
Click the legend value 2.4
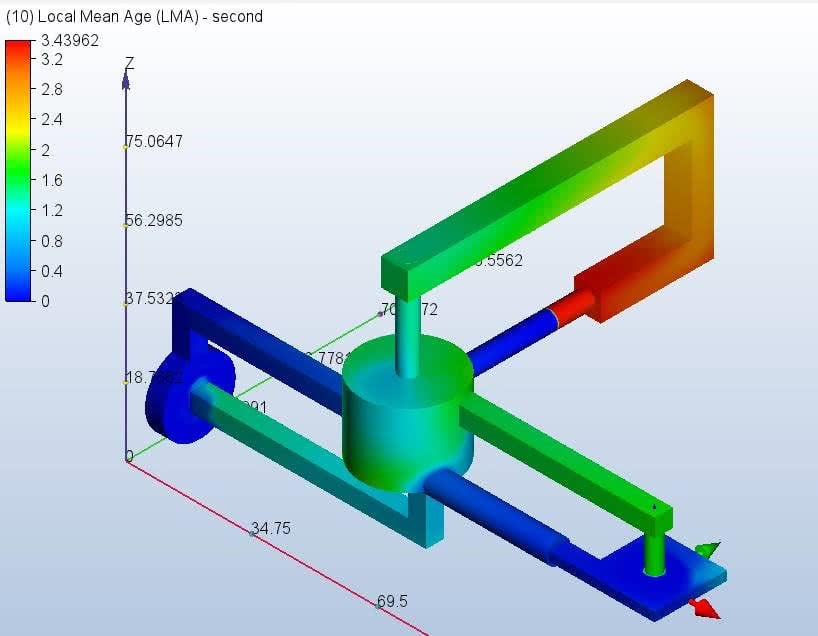[x=52, y=119]
